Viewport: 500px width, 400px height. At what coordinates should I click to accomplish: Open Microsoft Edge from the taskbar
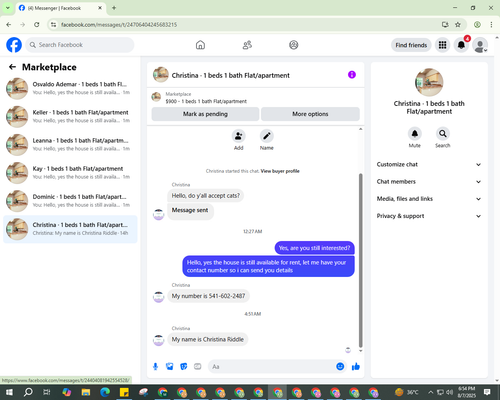(105, 392)
